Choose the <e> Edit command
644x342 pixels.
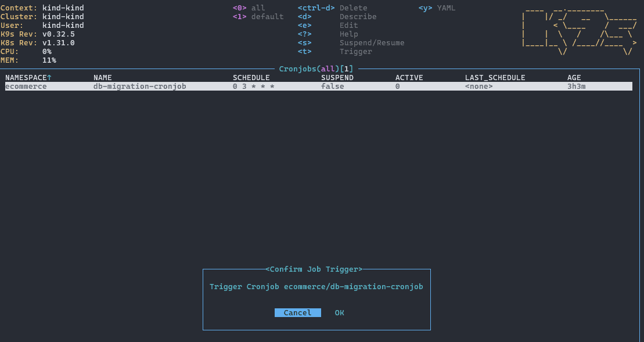point(328,25)
